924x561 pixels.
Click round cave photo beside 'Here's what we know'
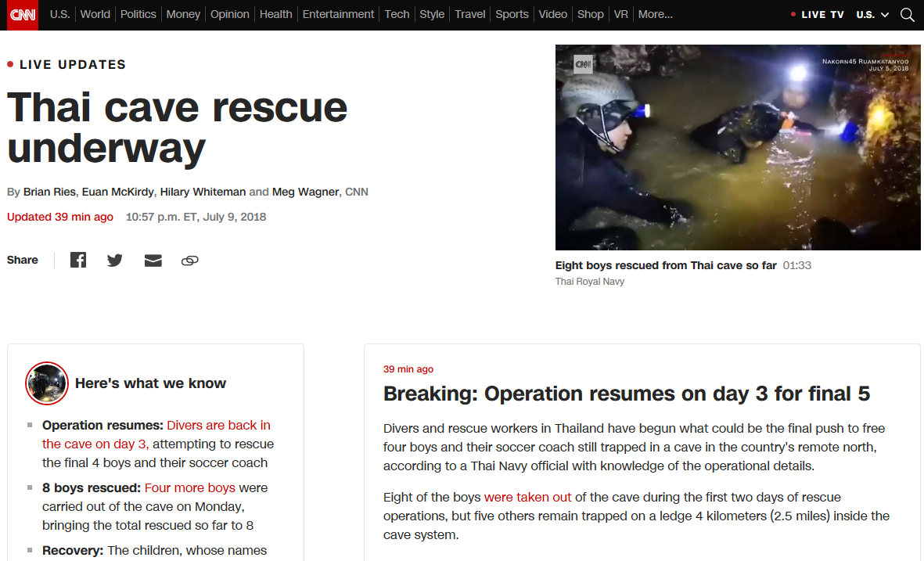pyautogui.click(x=47, y=383)
